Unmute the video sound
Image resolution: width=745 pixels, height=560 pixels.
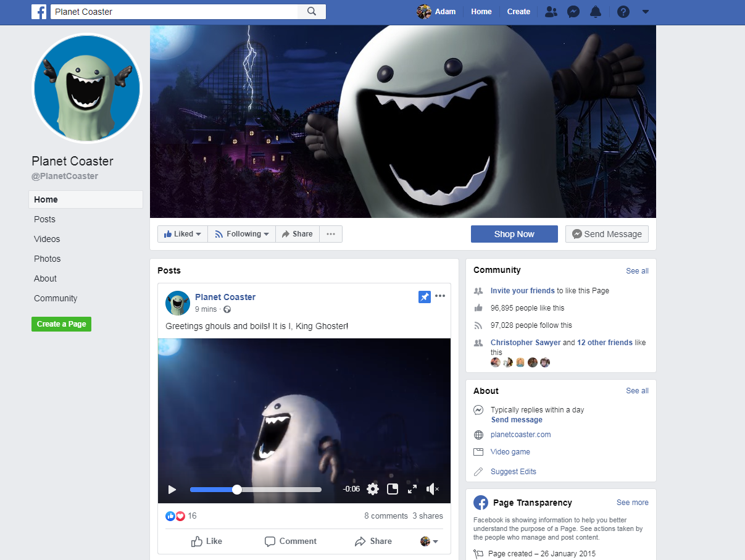(433, 489)
